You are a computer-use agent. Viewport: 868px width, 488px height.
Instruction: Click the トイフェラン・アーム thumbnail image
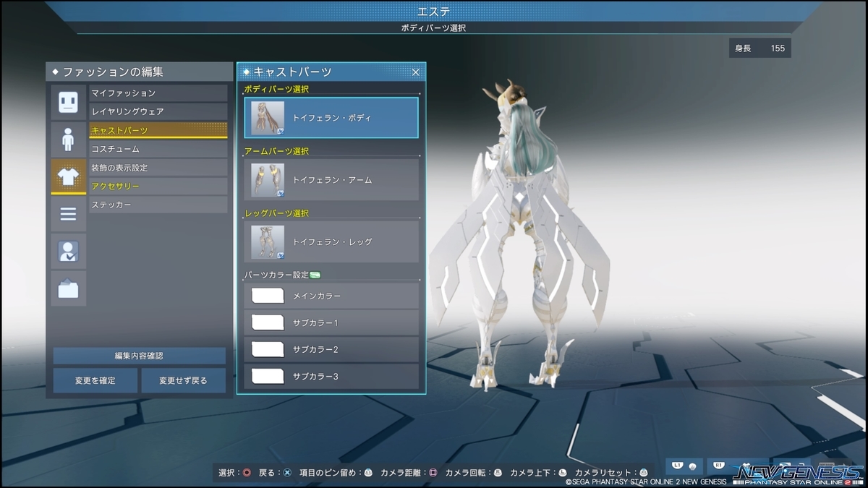point(268,180)
